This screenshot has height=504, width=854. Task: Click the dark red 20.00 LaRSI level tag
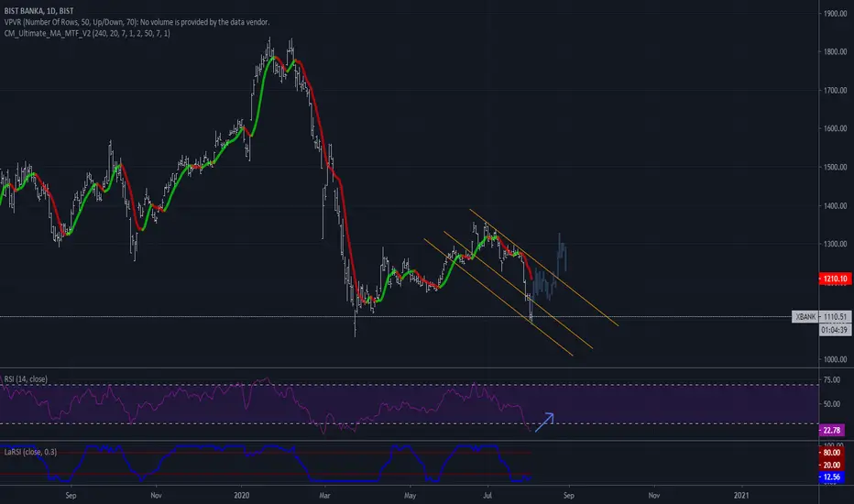click(832, 465)
